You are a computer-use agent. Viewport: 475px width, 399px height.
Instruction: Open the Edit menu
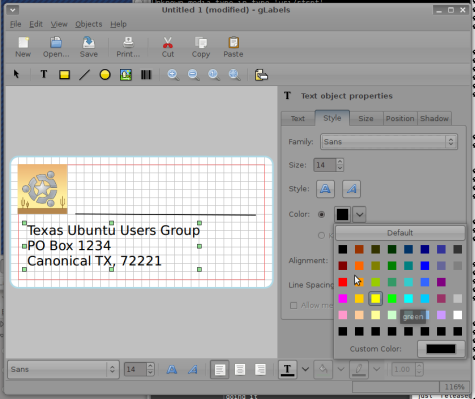tap(36, 24)
